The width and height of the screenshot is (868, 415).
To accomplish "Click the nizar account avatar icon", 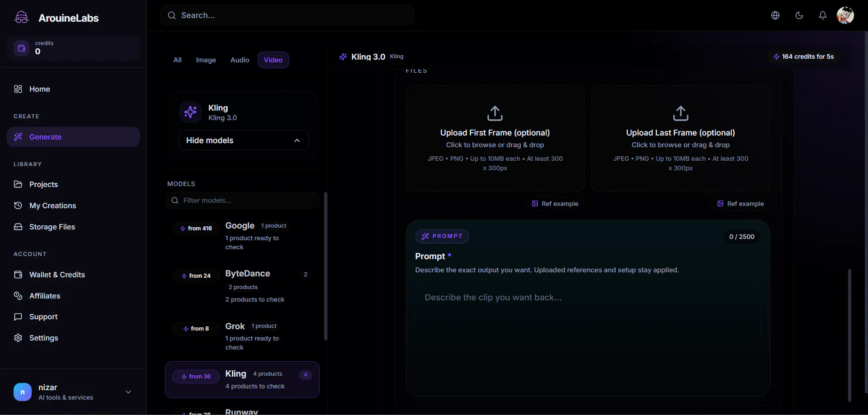I will click(23, 392).
